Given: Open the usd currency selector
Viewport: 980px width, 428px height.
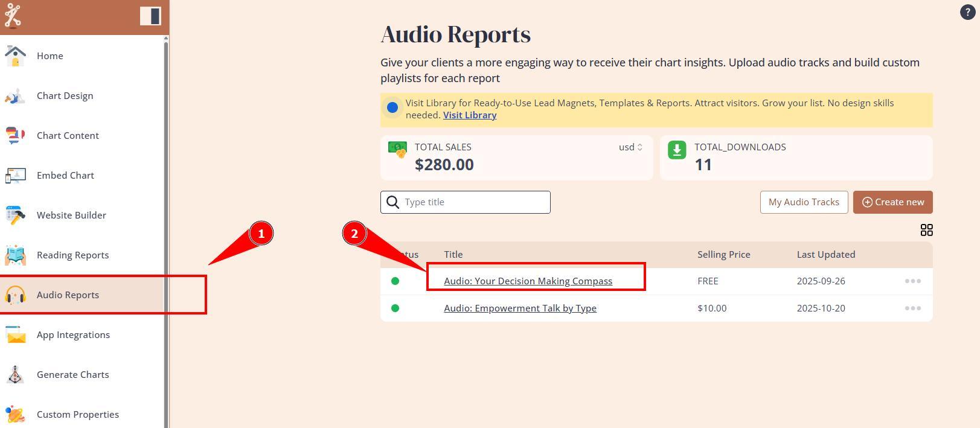Looking at the screenshot, I should click(630, 147).
